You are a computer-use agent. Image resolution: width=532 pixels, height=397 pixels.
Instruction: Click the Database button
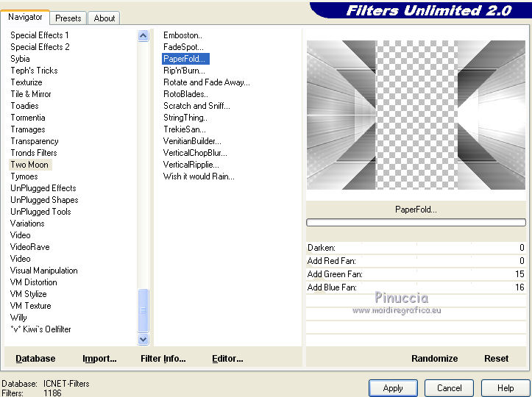[35, 359]
